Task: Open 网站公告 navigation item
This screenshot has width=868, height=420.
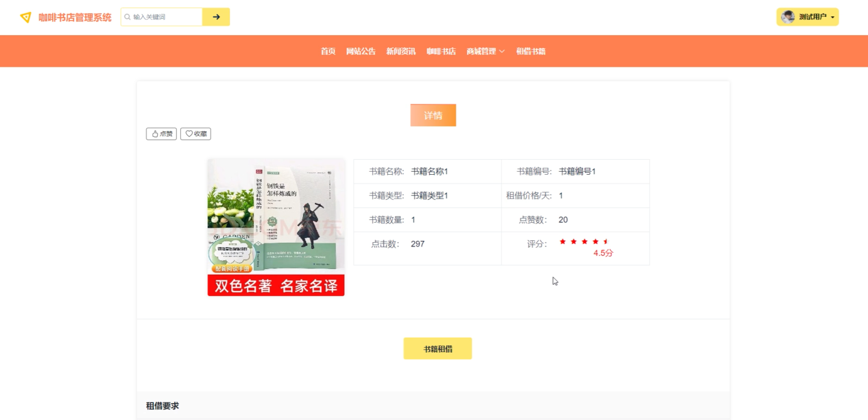Action: tap(361, 52)
